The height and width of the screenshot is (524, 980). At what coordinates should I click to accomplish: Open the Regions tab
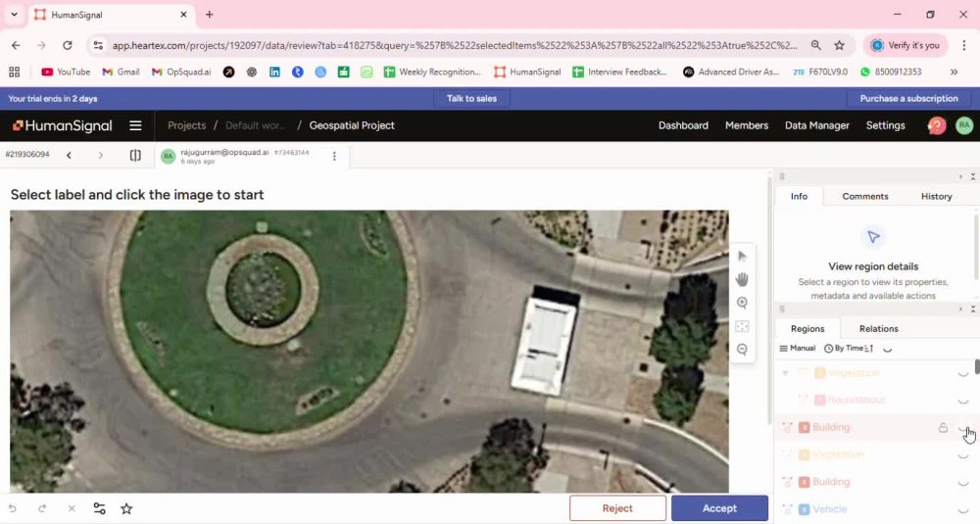(x=808, y=328)
